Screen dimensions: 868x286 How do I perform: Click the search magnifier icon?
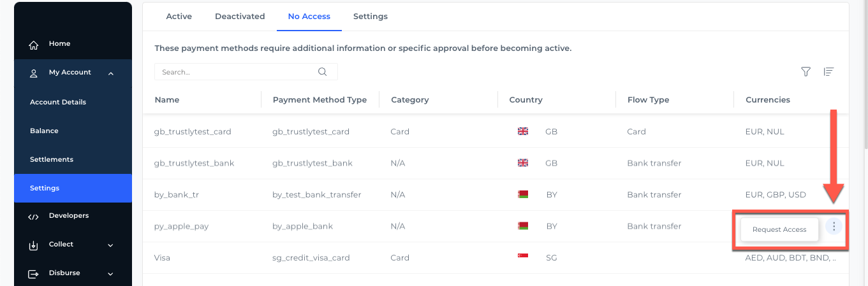[x=322, y=72]
